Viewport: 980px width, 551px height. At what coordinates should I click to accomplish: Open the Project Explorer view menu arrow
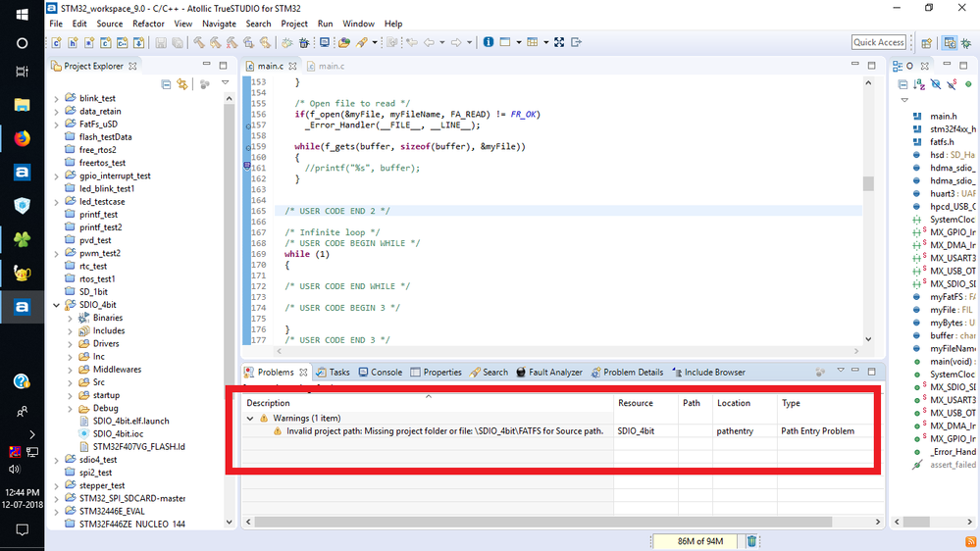[x=225, y=83]
